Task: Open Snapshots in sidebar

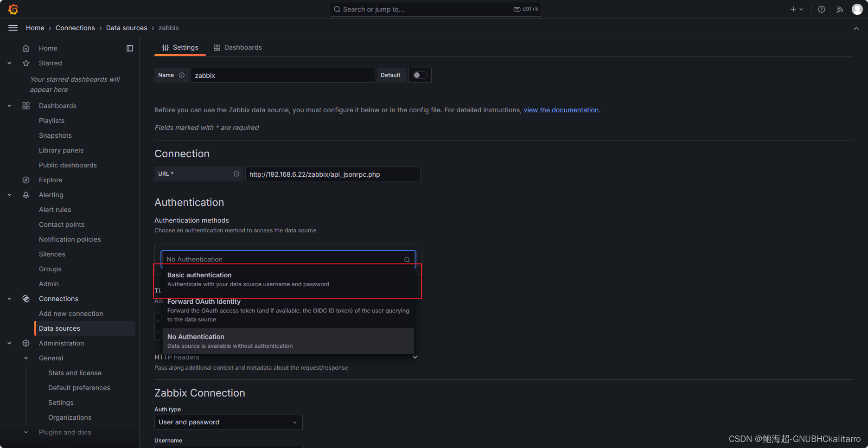Action: 55,135
